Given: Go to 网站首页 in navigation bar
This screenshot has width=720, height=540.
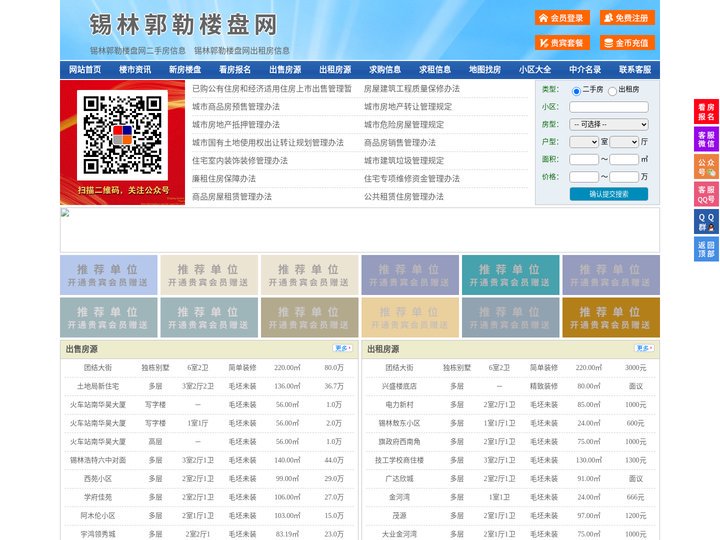Looking at the screenshot, I should click(85, 70).
